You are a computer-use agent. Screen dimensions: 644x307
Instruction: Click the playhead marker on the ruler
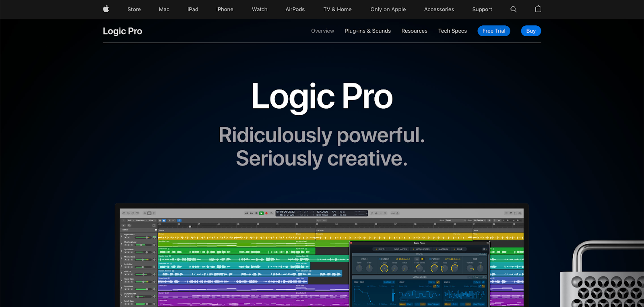click(190, 226)
